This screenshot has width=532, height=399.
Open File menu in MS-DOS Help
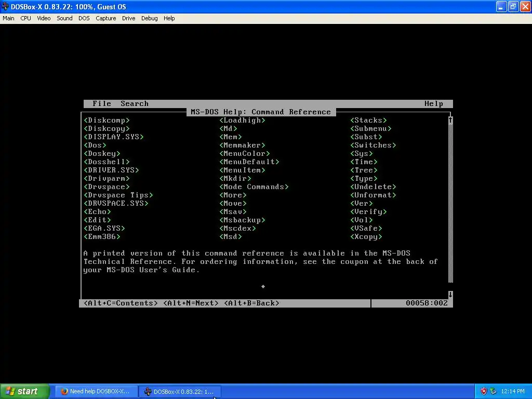[x=102, y=103]
